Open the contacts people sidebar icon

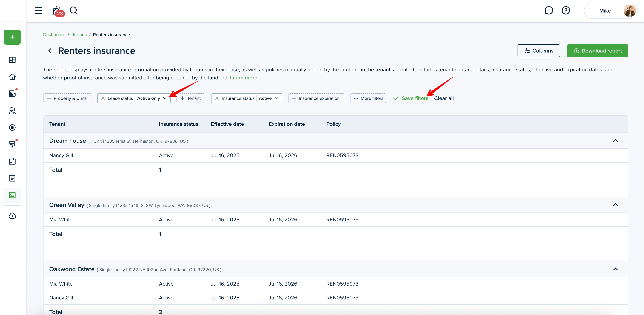(x=12, y=111)
